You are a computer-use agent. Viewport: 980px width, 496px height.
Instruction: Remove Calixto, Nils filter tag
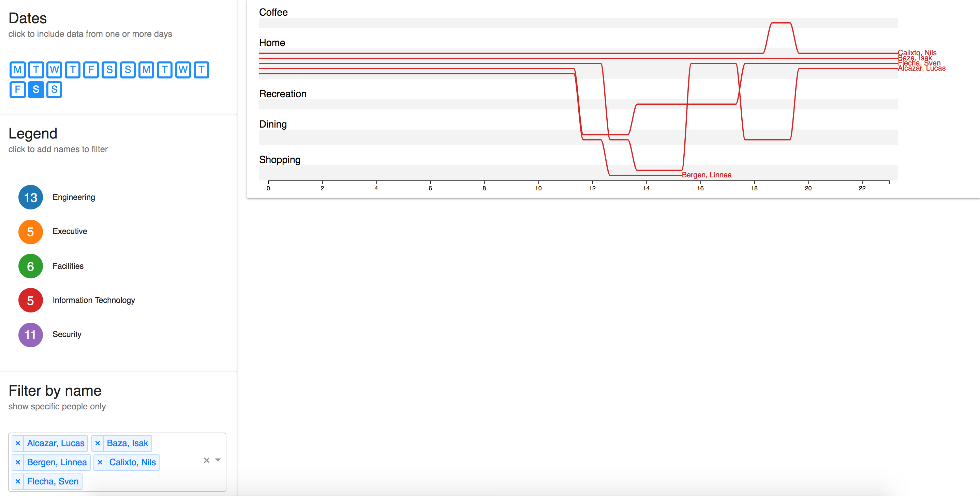(100, 462)
